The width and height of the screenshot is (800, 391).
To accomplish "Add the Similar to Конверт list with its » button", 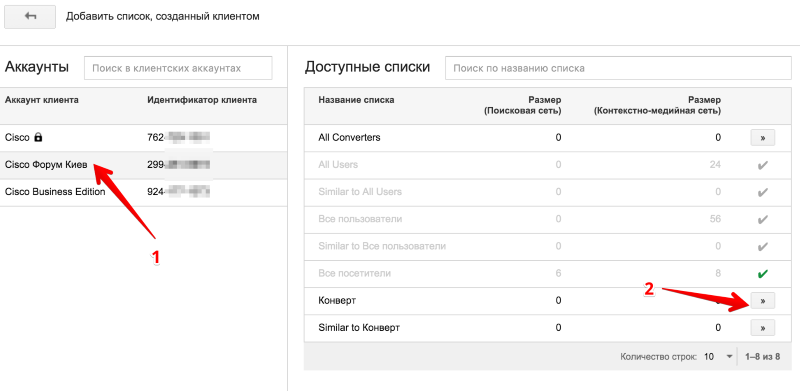I will (x=762, y=328).
